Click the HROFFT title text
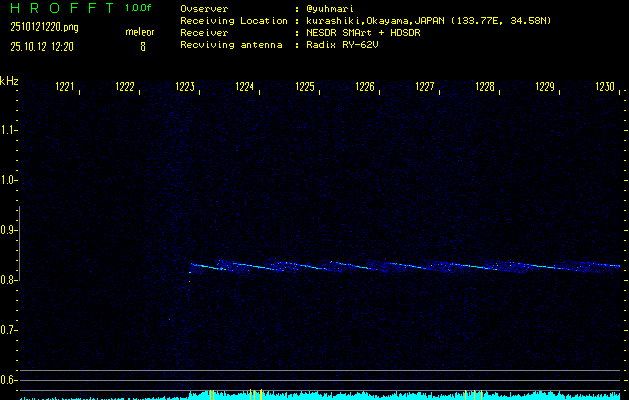Screen dimensions: 629x400 point(59,8)
